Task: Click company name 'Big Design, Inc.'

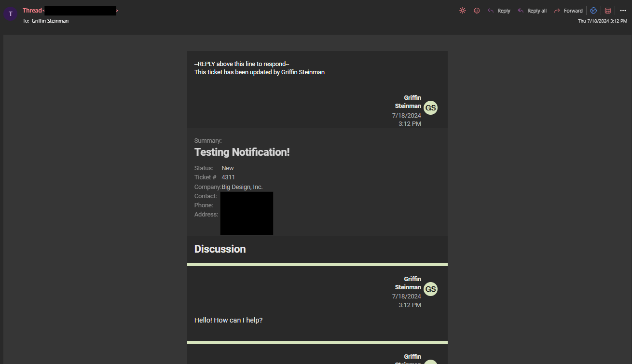Action: (x=242, y=187)
